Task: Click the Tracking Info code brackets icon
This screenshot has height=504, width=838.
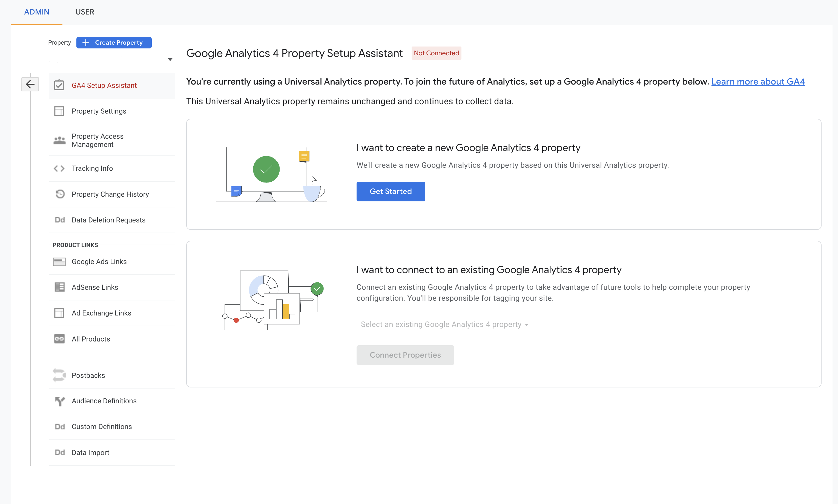Action: [x=59, y=169]
